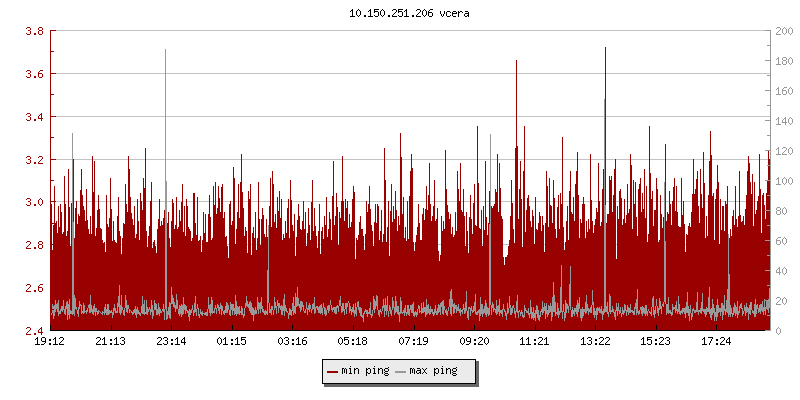This screenshot has width=800, height=400.
Task: Select the 'max ping' legend label
Action: pyautogui.click(x=434, y=371)
